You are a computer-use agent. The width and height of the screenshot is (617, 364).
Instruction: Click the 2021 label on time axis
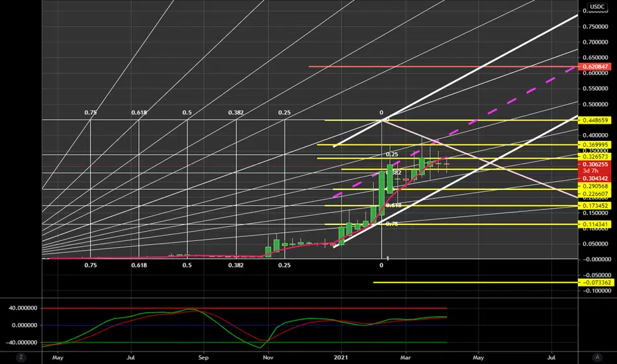tap(341, 357)
